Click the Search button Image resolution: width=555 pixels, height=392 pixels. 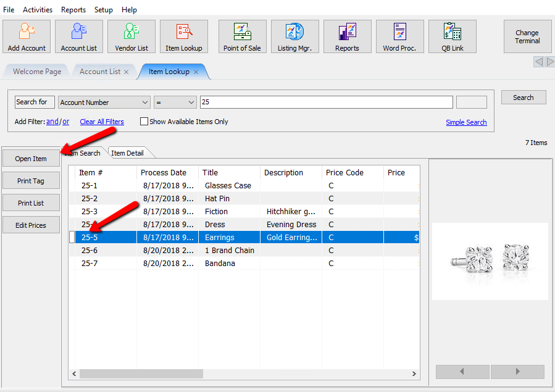click(x=524, y=98)
